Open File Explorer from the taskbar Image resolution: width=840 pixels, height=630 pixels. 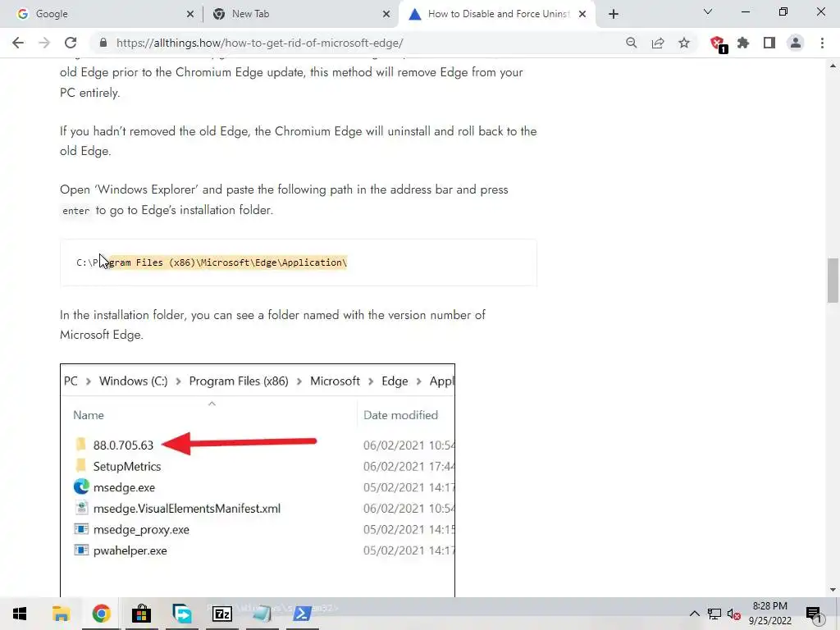point(61,614)
